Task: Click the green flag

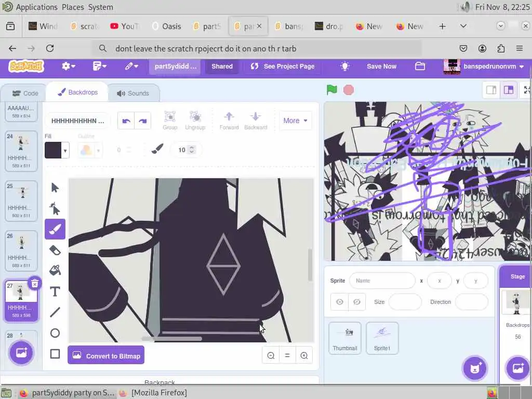Action: tap(332, 90)
